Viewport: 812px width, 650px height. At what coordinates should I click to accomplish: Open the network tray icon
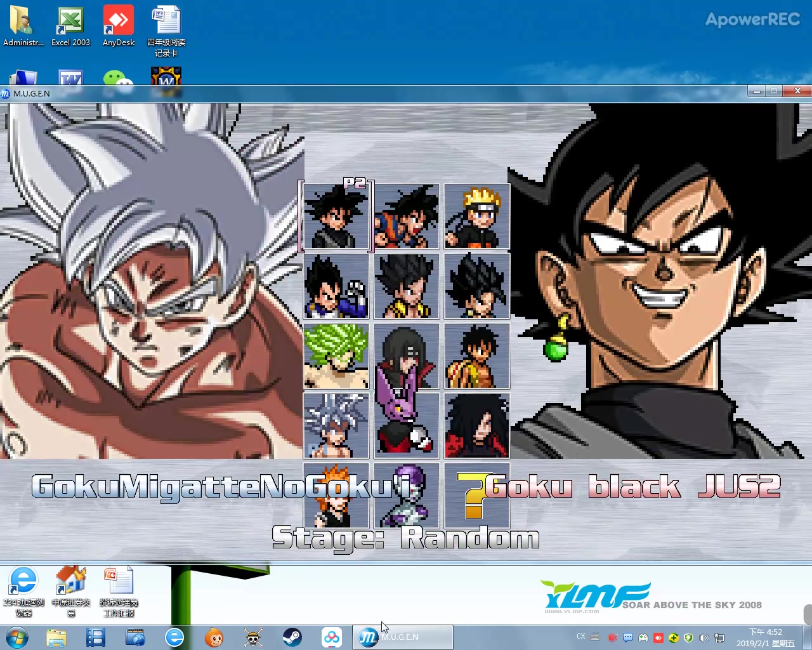point(719,637)
